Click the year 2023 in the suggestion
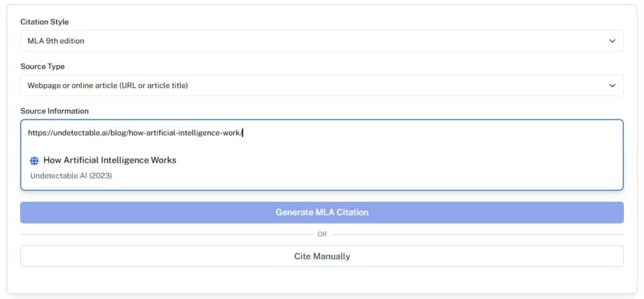Screen dimensions: 644x299 pyautogui.click(x=102, y=175)
